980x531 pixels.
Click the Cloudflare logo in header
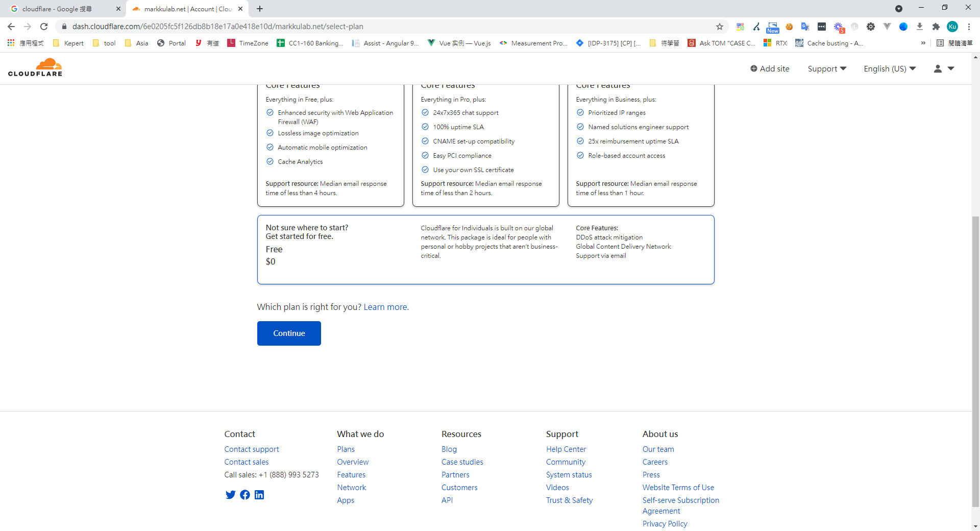click(x=35, y=68)
